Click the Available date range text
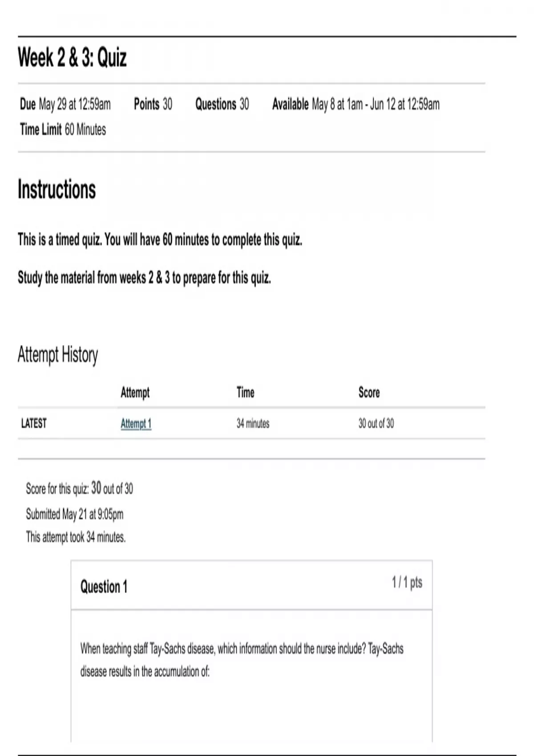This screenshot has width=534, height=756. point(356,104)
